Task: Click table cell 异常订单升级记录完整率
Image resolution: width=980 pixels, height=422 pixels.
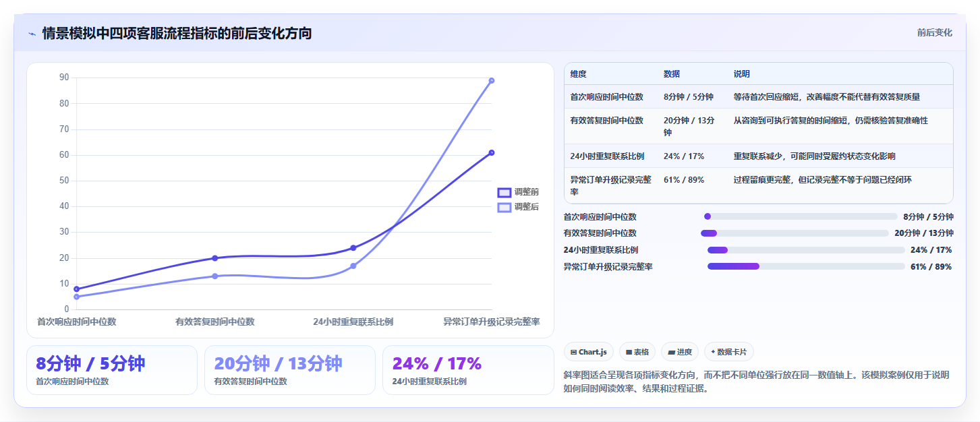Action: 611,185
